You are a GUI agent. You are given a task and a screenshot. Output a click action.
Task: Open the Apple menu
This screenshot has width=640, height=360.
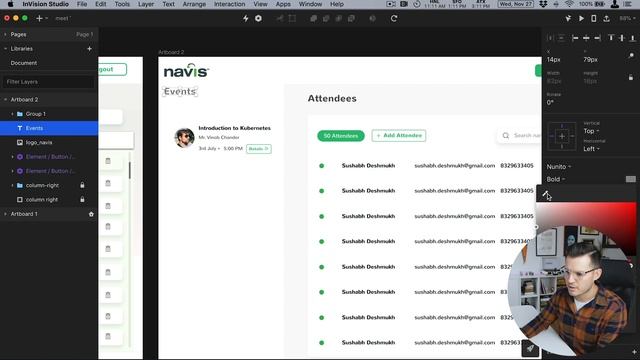11,4
